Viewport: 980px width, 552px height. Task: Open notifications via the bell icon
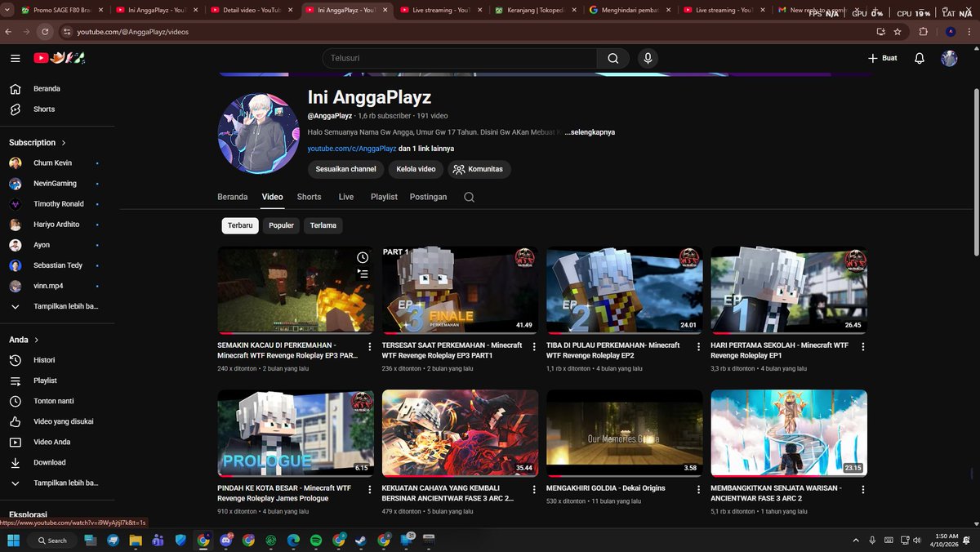coord(919,58)
